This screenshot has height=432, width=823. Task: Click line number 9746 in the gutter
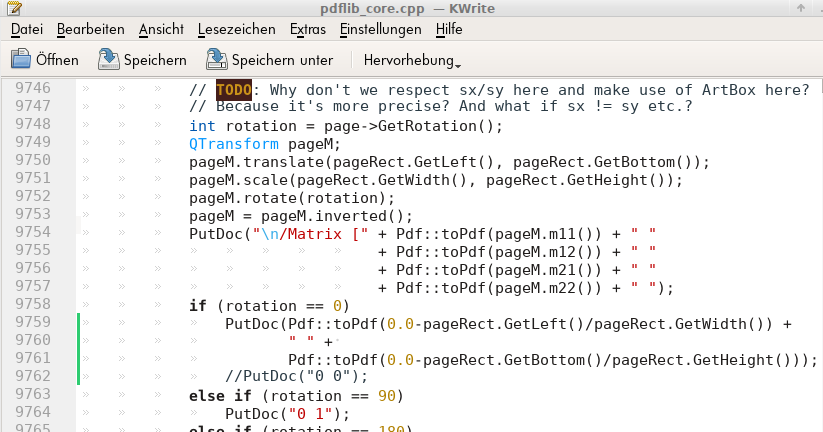click(33, 91)
